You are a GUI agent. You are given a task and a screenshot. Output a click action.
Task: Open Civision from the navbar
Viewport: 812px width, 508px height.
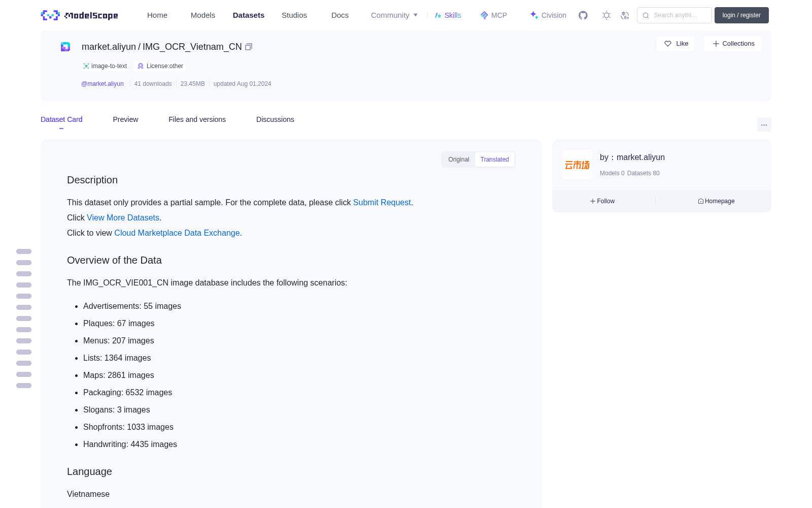coord(548,15)
